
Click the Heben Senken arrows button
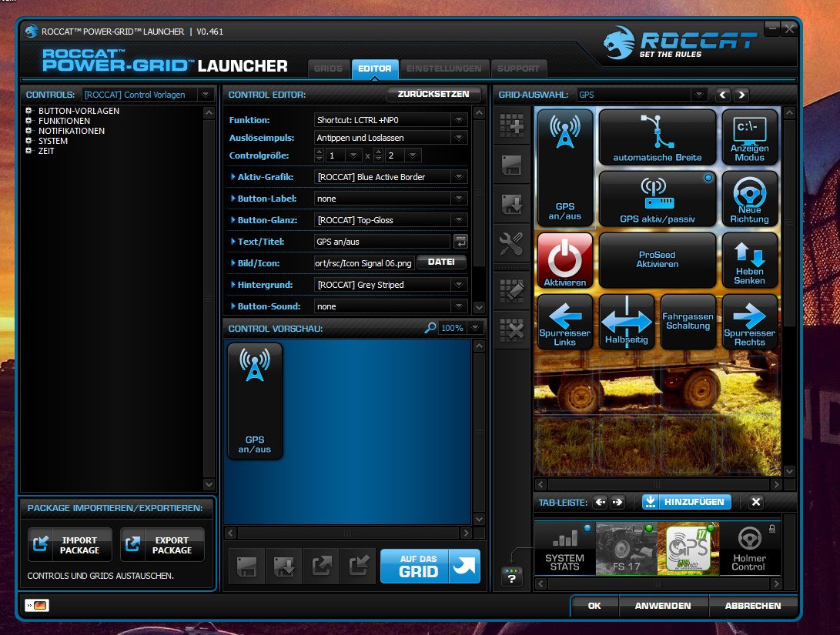coord(749,260)
